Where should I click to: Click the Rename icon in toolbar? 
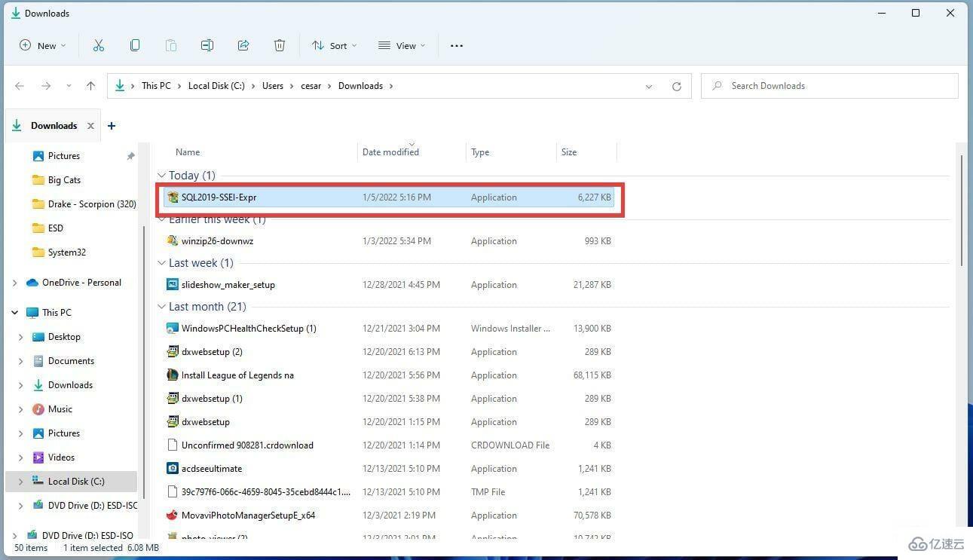(x=207, y=45)
